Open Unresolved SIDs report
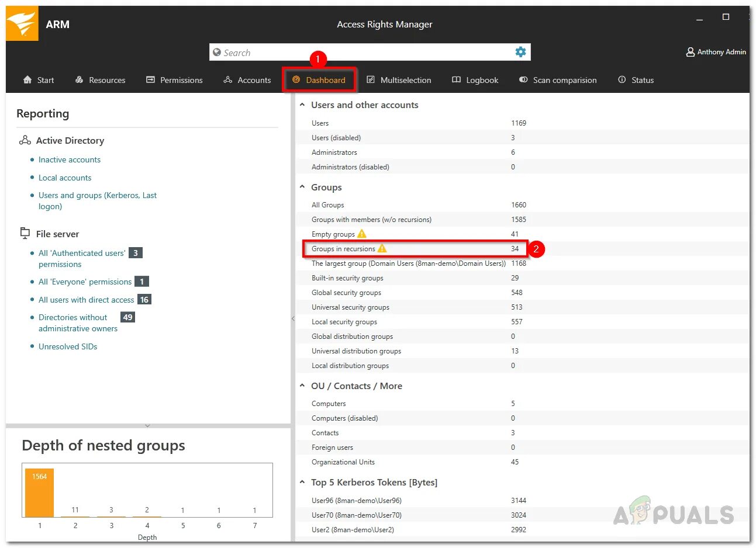The width and height of the screenshot is (756, 548). coord(68,346)
